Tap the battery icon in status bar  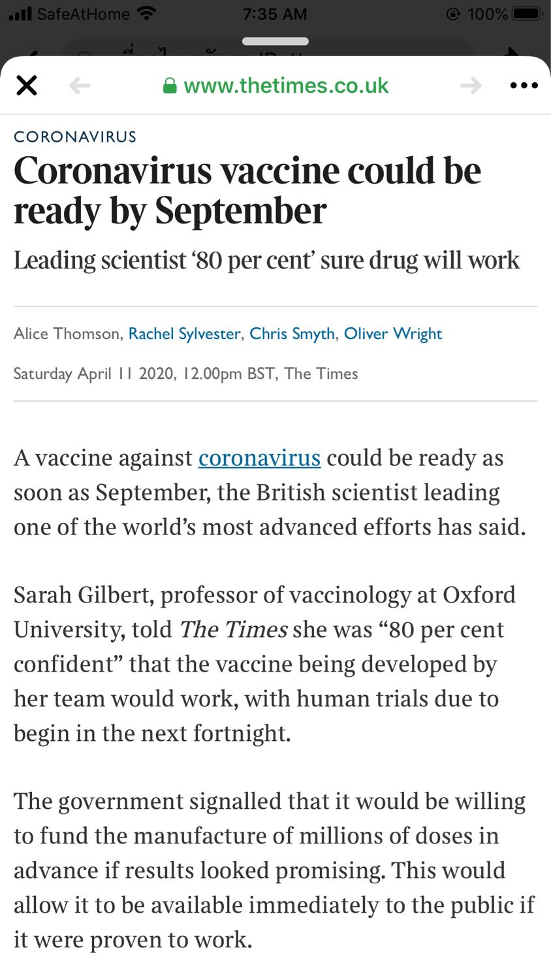tap(526, 13)
